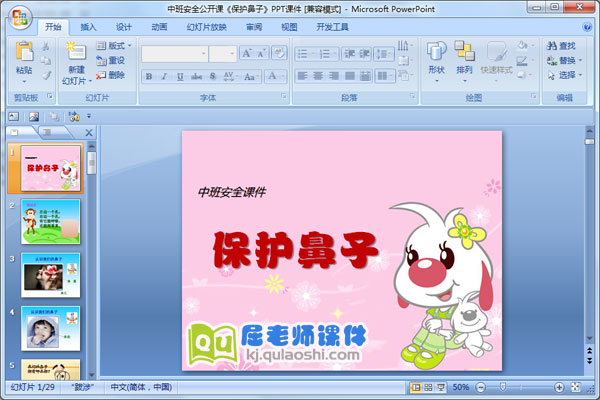Toggle Text Shadow formatting
Viewport: 600px width, 400px height.
(x=213, y=77)
